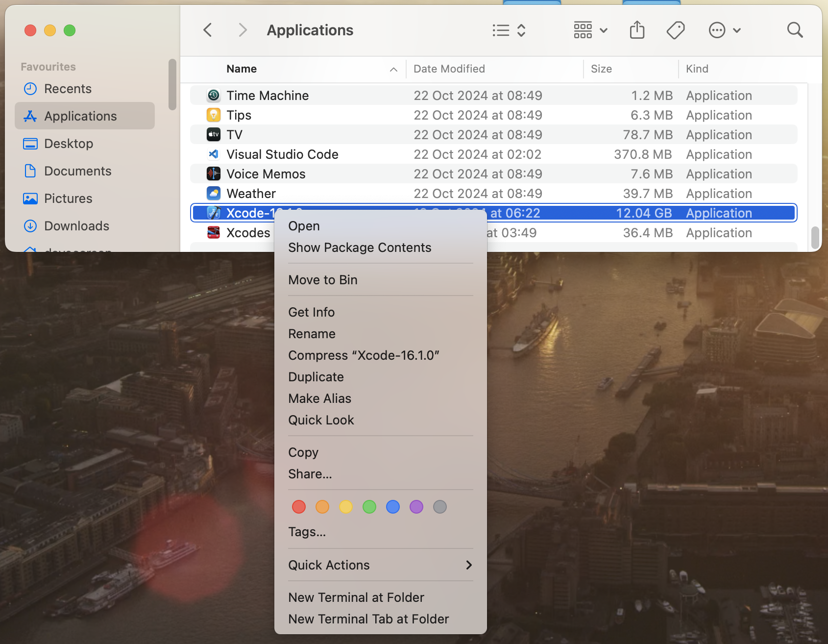Apply the orange tag color
The image size is (828, 644).
pos(322,507)
